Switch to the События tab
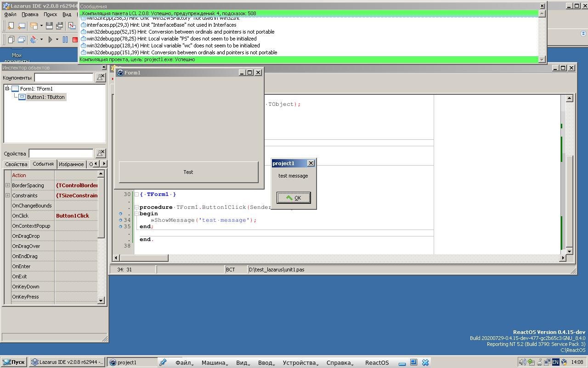Viewport: 588px width, 368px height. coord(43,164)
